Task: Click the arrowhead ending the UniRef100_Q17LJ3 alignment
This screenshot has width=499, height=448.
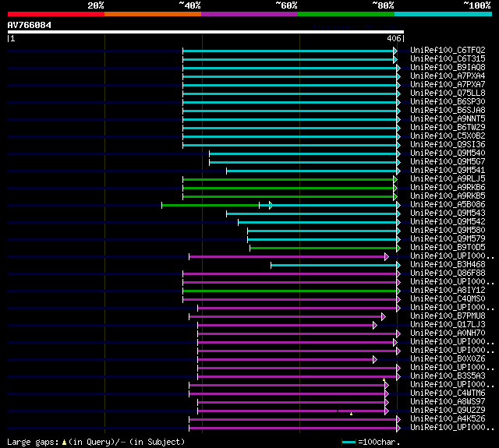Action: (375, 325)
